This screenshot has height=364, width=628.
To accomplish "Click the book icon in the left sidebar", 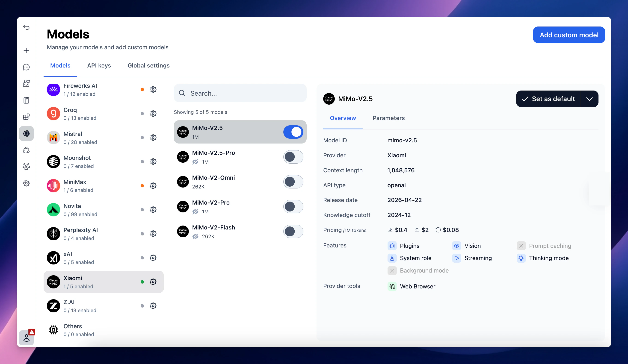I will 27,100.
